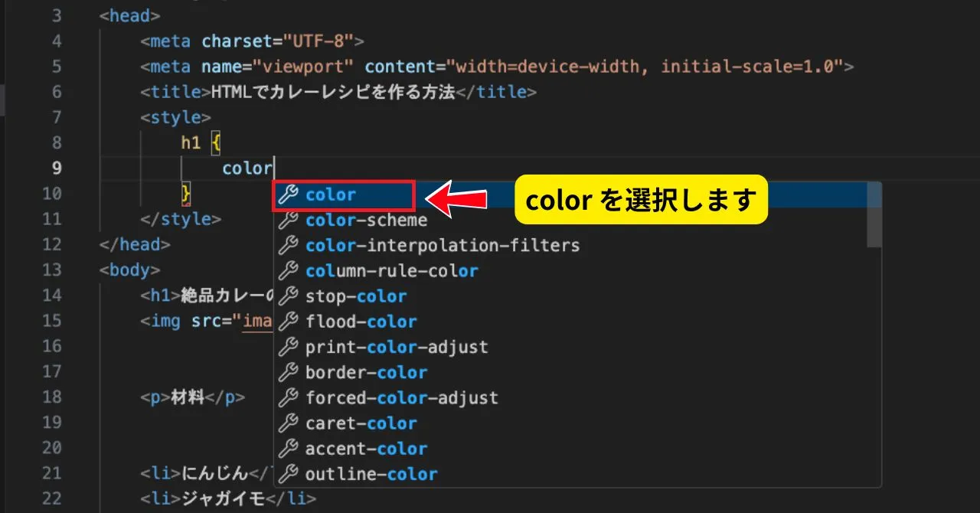Click the wrench icon beside border-color

point(288,373)
